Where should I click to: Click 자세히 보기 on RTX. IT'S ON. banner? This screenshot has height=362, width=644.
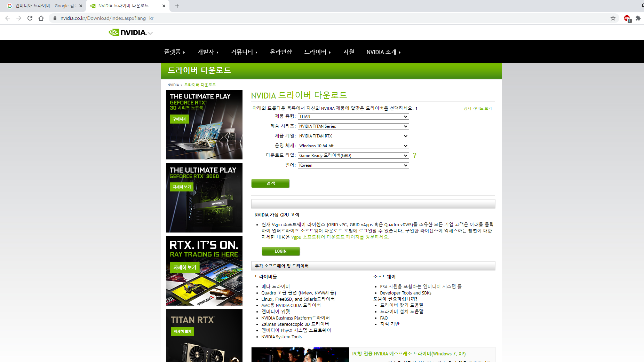[185, 267]
